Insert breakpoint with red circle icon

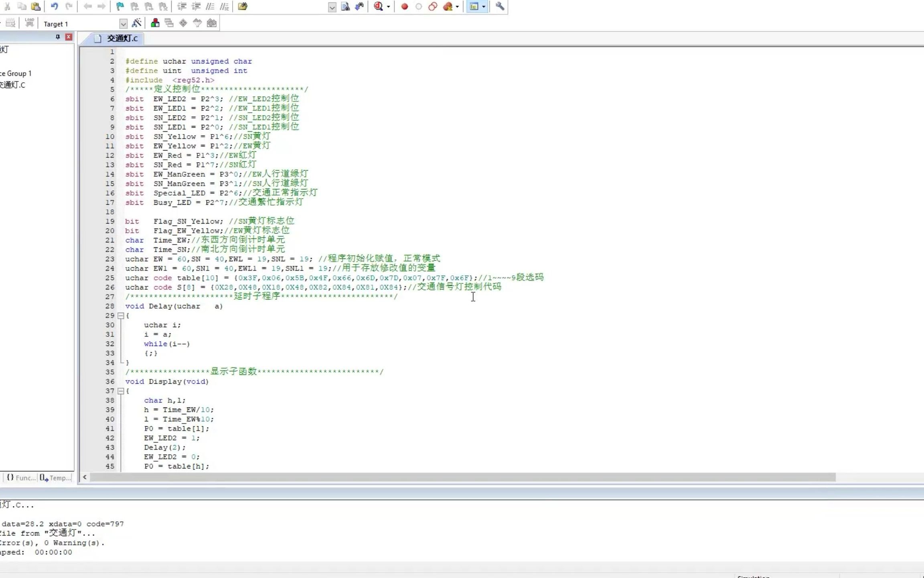(404, 6)
